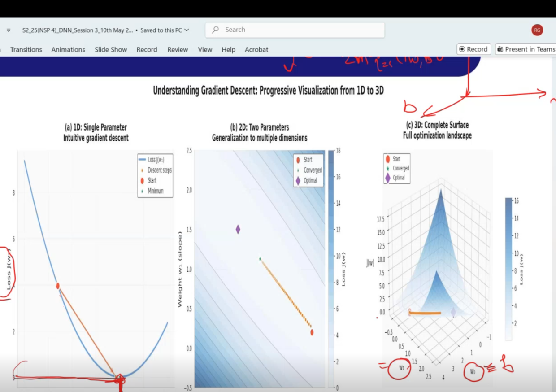Click the Optimal legend entry in 3D chart

click(395, 178)
